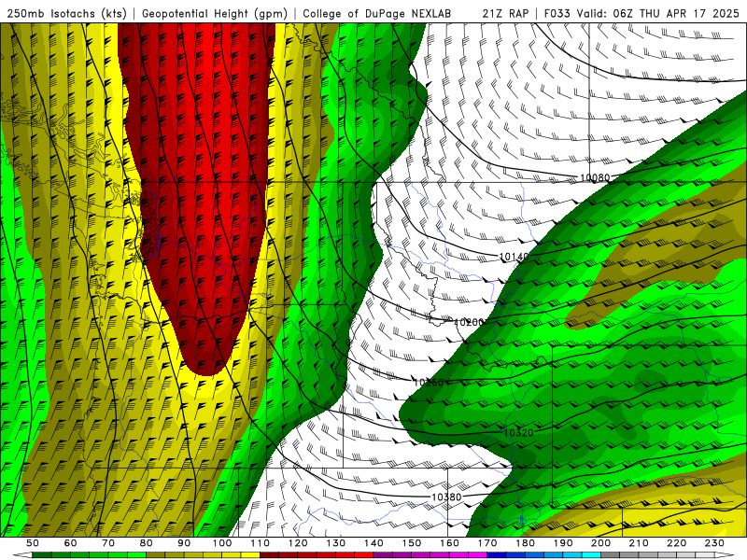Click the 110 knot colorbar label

tap(261, 543)
